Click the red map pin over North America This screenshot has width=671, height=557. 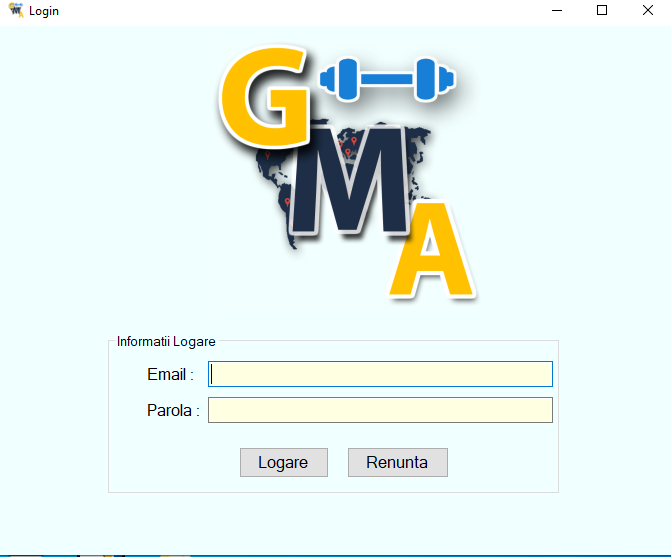click(267, 155)
